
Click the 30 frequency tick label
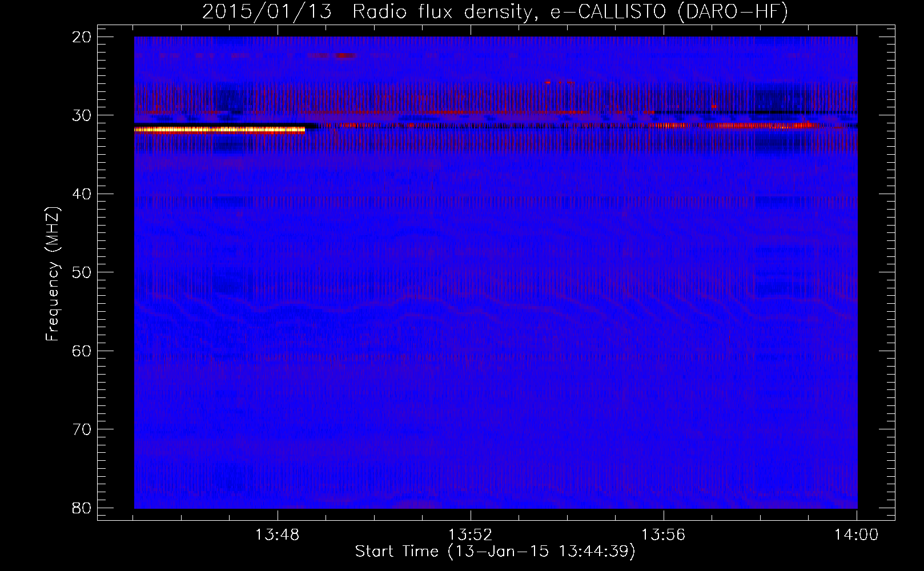[83, 115]
